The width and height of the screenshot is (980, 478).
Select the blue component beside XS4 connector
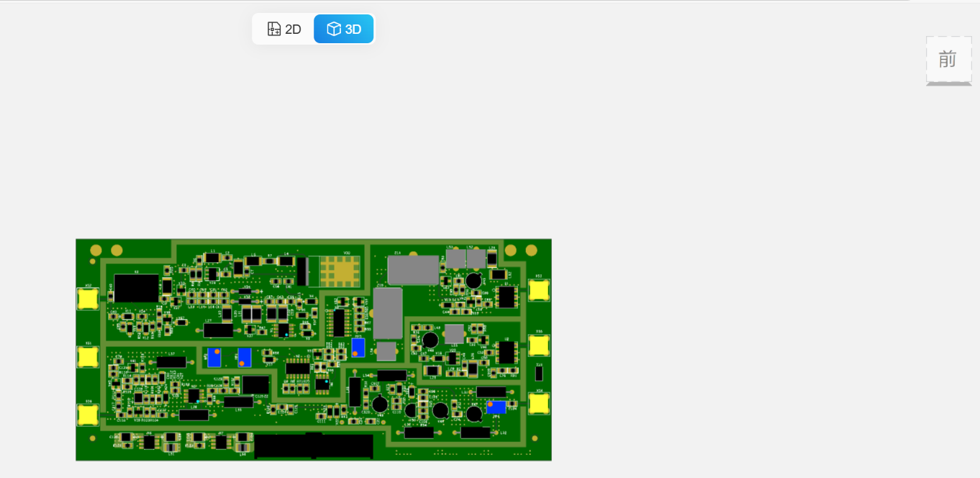496,407
